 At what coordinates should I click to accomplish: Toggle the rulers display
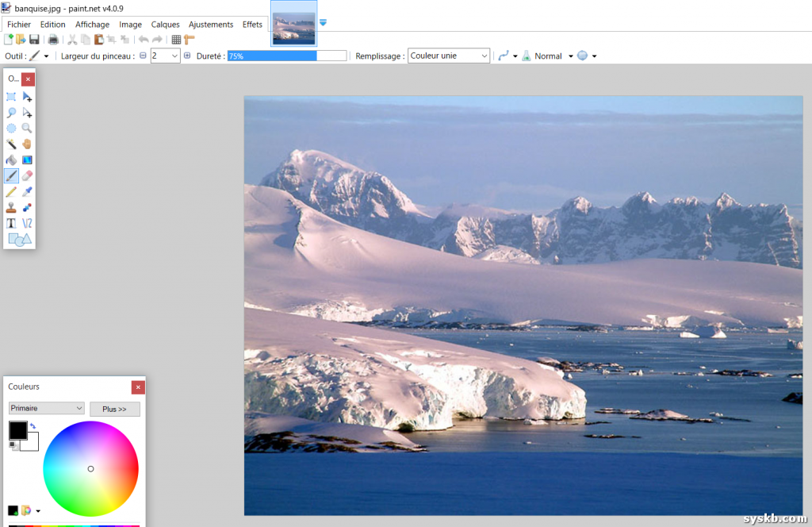189,40
